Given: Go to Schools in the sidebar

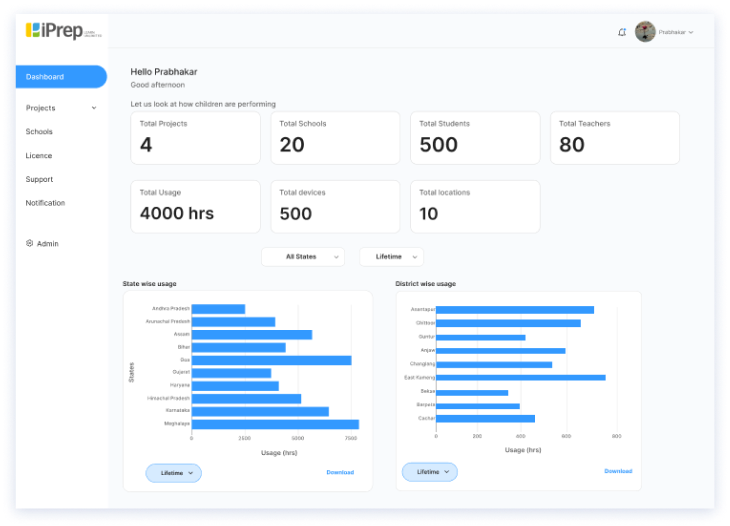Looking at the screenshot, I should pos(39,132).
